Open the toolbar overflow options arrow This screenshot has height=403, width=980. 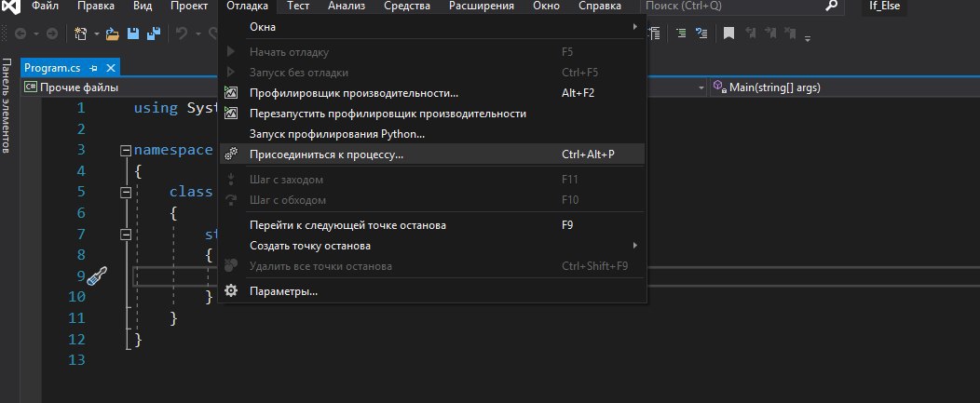point(808,39)
